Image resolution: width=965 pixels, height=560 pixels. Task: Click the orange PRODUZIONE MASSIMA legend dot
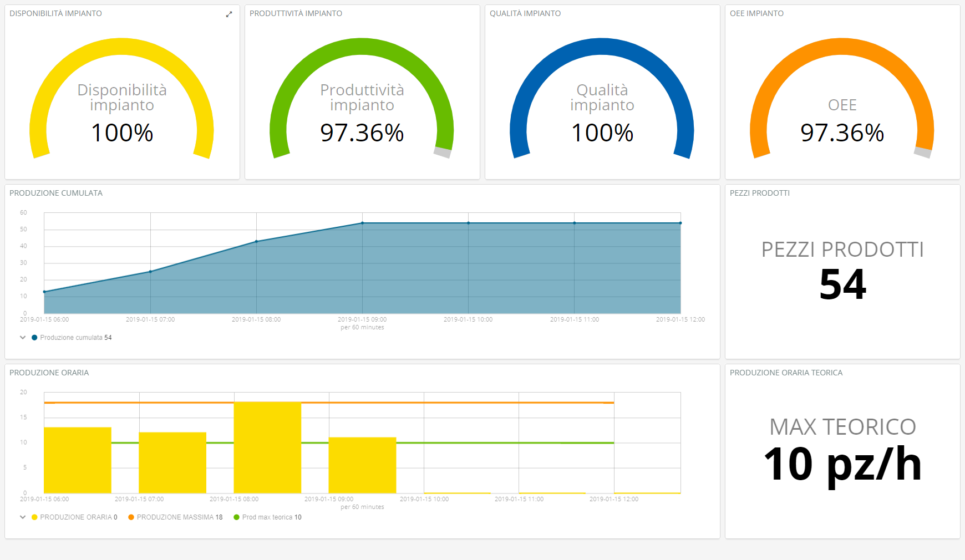tap(131, 517)
